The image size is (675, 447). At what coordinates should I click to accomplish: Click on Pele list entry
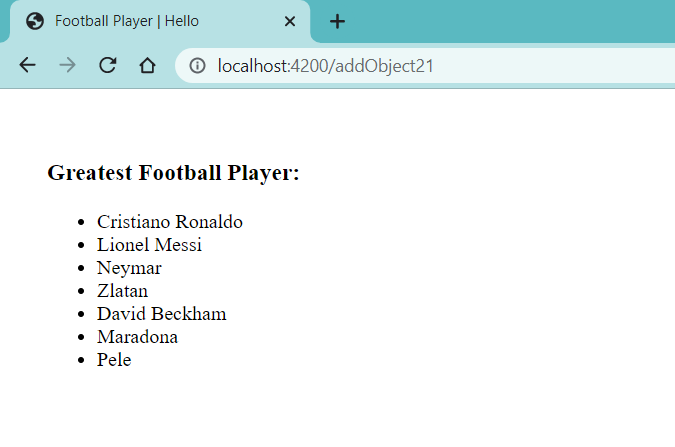click(x=114, y=360)
